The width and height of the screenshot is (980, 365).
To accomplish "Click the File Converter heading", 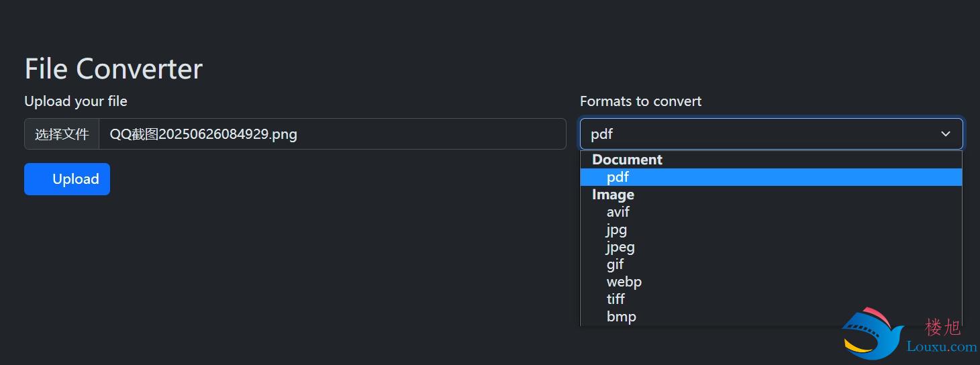I will (x=113, y=68).
